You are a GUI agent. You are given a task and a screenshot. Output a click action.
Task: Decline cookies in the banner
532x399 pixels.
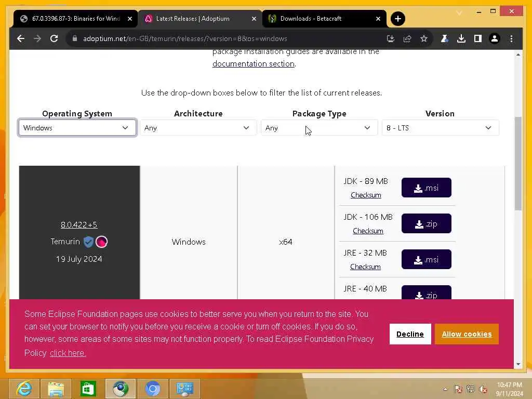[x=410, y=334]
